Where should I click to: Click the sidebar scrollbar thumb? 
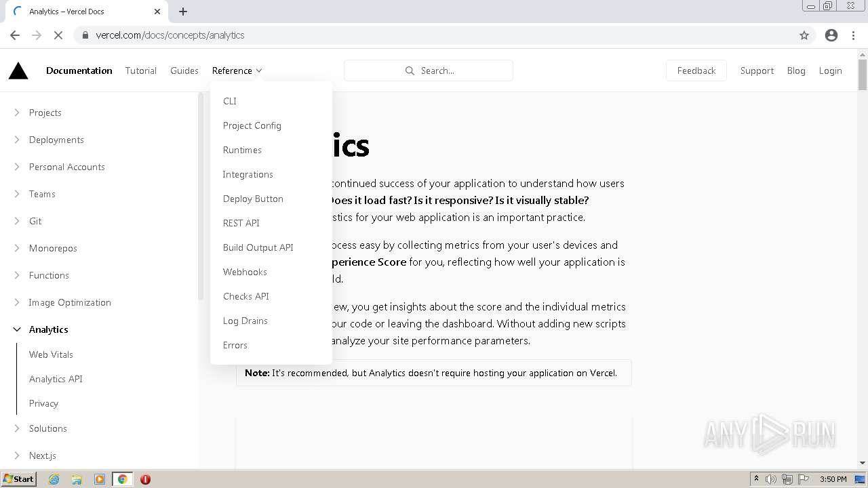tap(201, 197)
